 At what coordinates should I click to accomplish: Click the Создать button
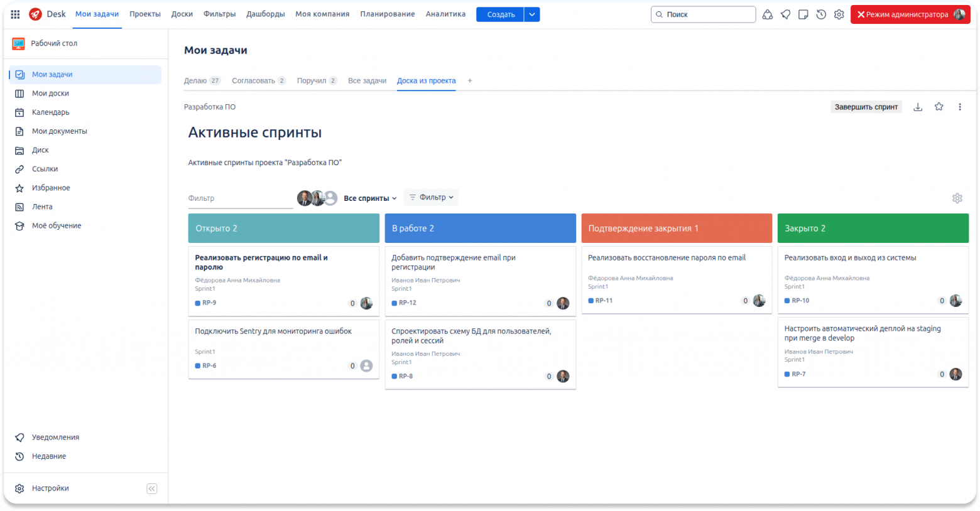[500, 14]
